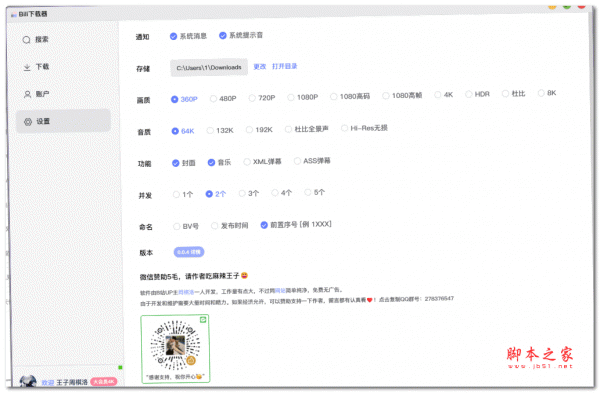Click the WeChat sponsor QR code image
The height and width of the screenshot is (393, 600).
click(x=175, y=349)
